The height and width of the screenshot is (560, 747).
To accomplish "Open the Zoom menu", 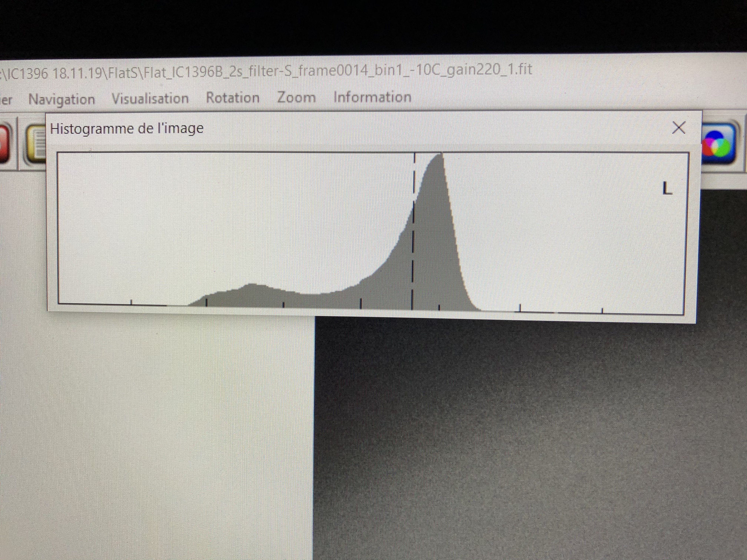I will (x=296, y=97).
